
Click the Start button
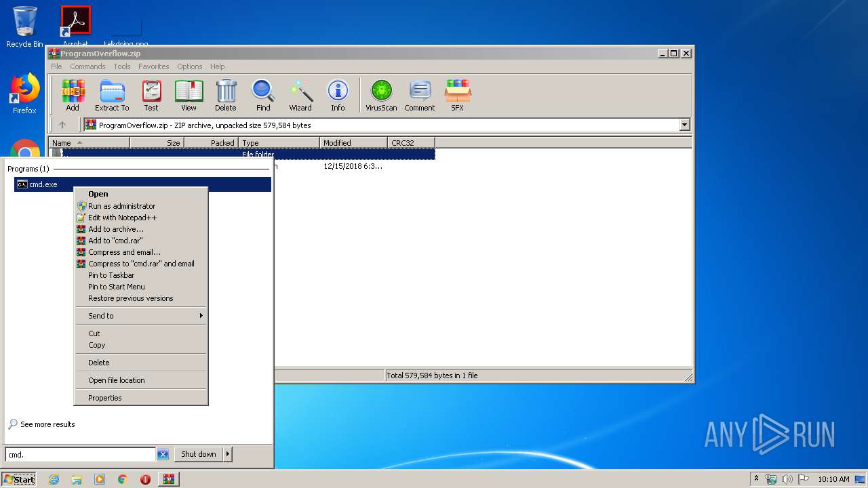(x=18, y=479)
